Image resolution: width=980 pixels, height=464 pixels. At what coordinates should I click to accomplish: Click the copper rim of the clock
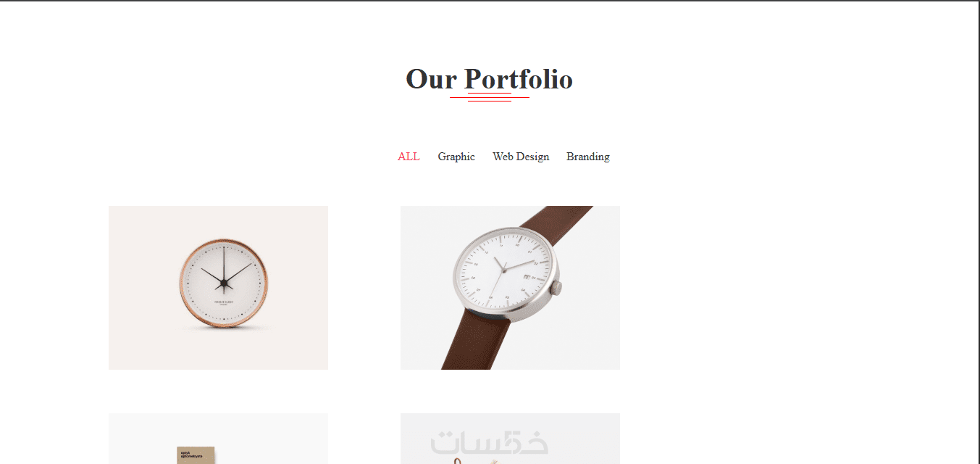coord(180,283)
